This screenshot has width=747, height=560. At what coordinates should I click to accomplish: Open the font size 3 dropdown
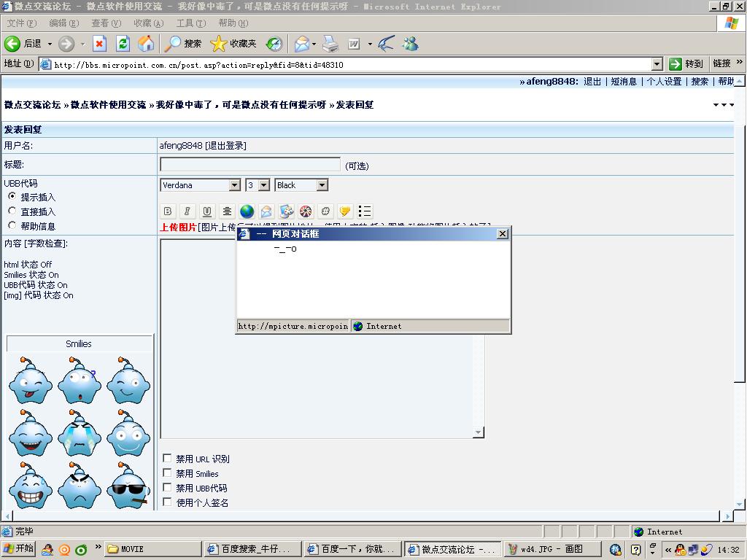[x=264, y=184]
